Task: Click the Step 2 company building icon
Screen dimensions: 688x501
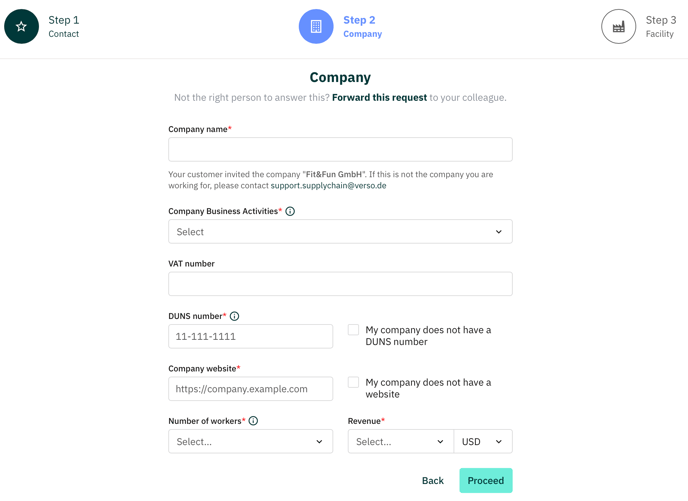Action: coord(316,26)
